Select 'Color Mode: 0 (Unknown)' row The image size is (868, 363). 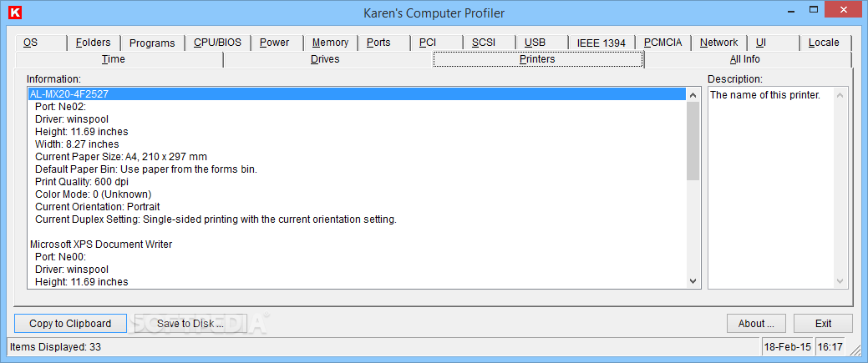pyautogui.click(x=357, y=194)
